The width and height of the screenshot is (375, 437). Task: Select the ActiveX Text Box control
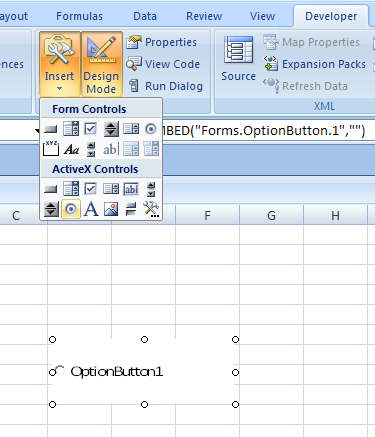click(131, 189)
